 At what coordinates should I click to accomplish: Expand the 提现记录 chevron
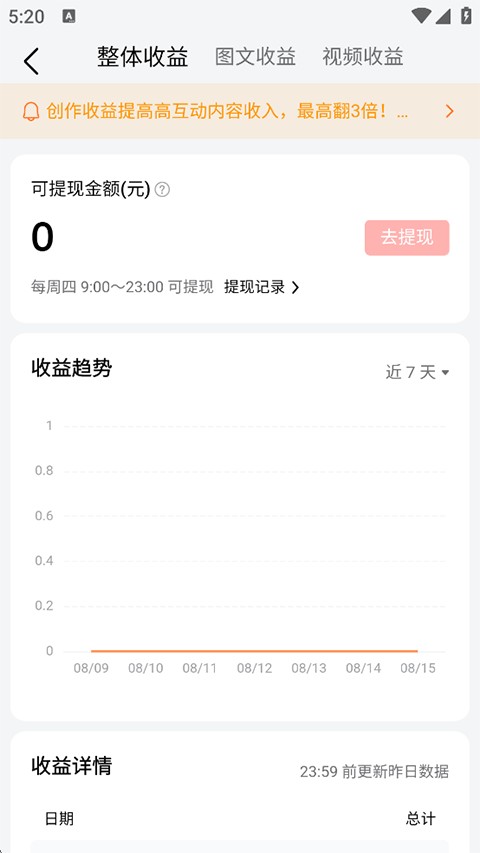click(x=296, y=287)
